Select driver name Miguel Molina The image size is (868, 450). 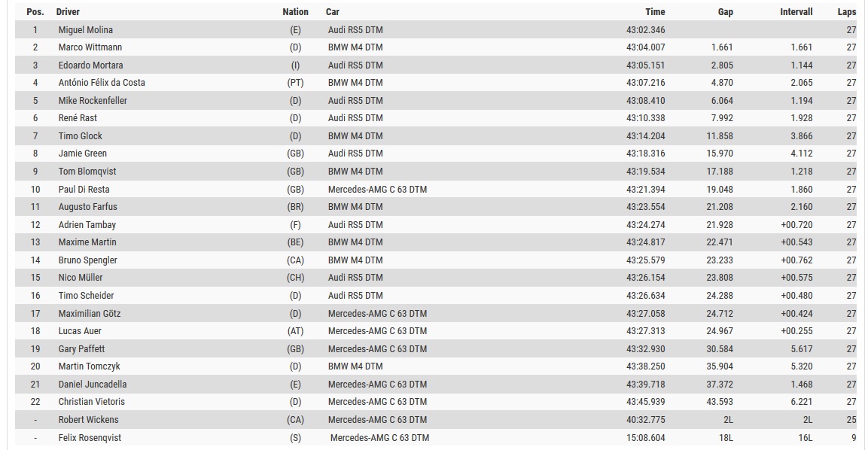86,30
